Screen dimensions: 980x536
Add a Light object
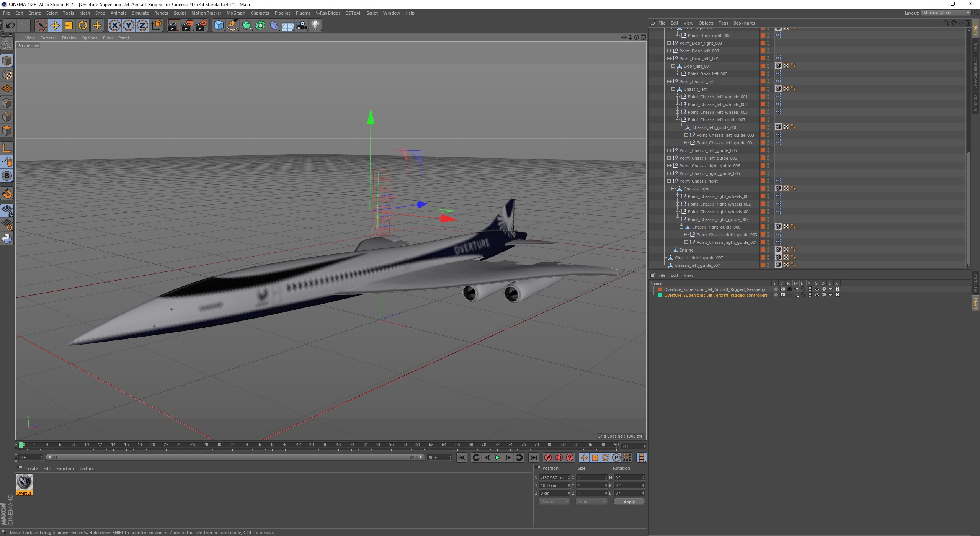(315, 26)
